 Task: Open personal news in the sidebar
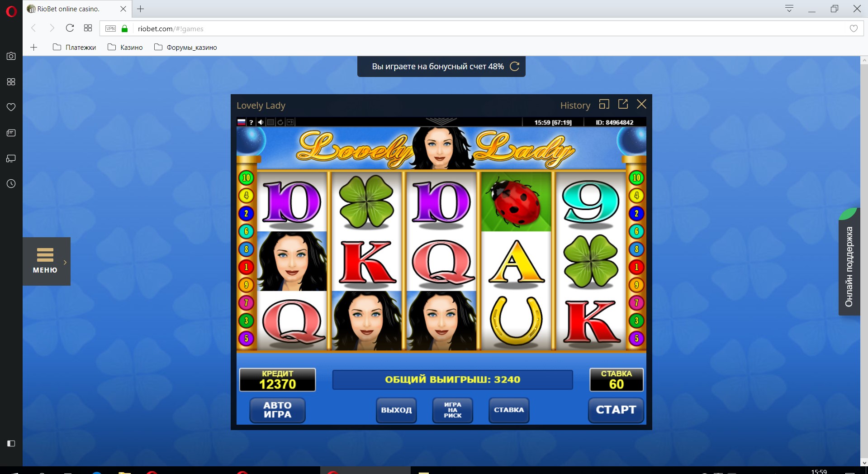point(11,133)
